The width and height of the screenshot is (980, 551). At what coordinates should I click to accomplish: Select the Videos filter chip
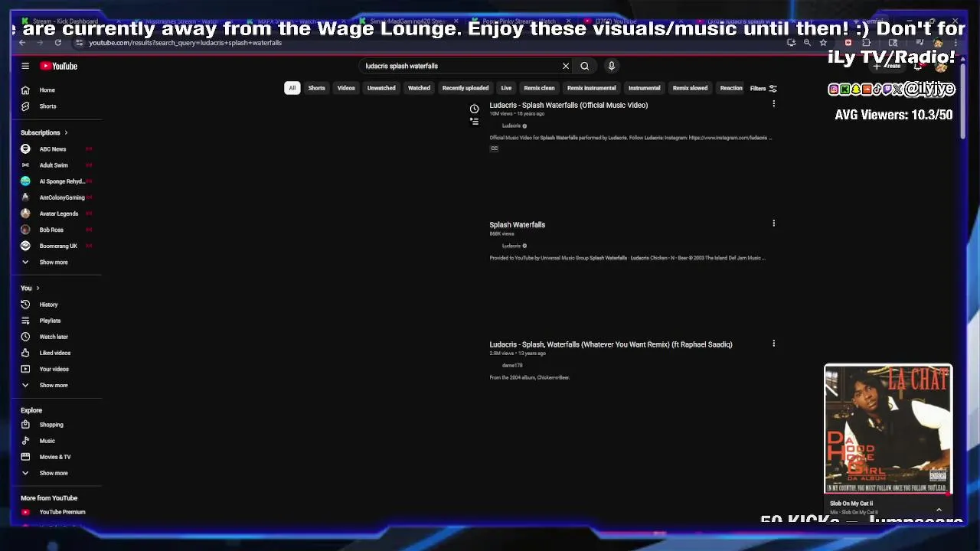point(346,88)
